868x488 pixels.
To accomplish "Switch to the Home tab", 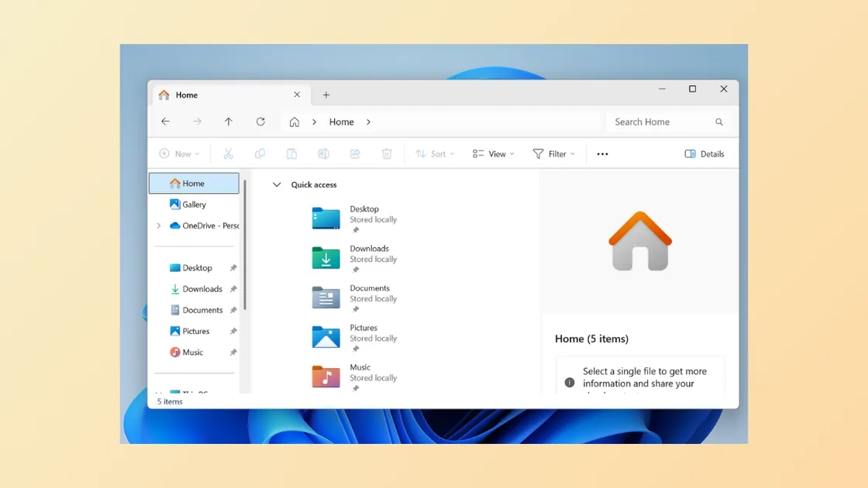I will coord(186,95).
